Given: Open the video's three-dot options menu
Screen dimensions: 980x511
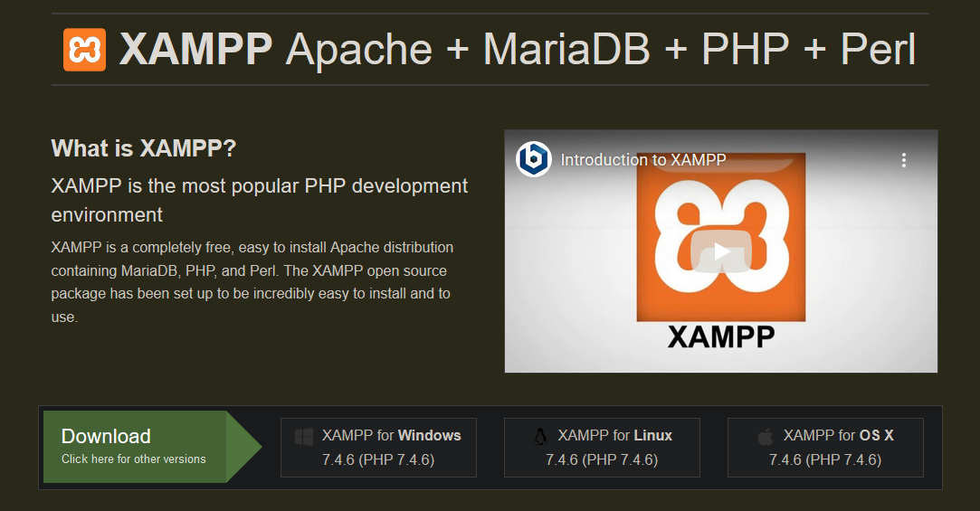Looking at the screenshot, I should click(x=903, y=160).
